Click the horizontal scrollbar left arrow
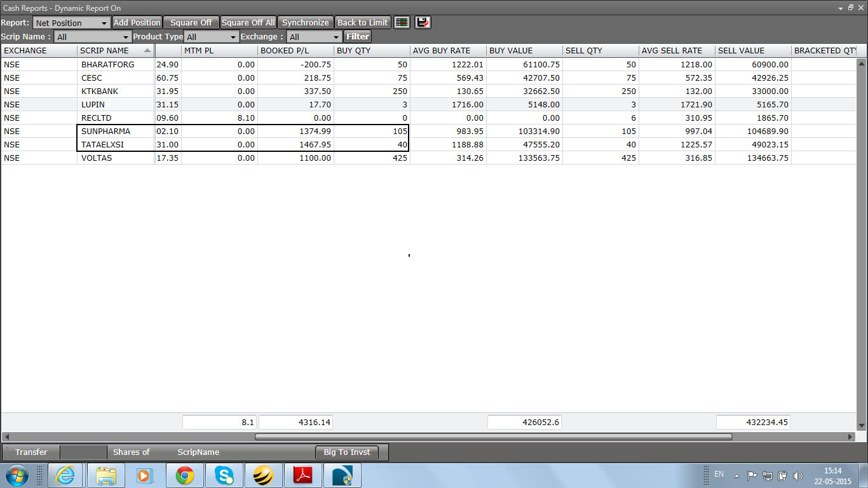This screenshot has width=868, height=488. [6, 437]
